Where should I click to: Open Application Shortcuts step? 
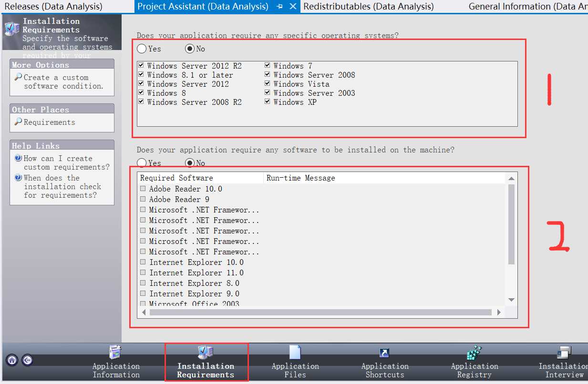(385, 362)
